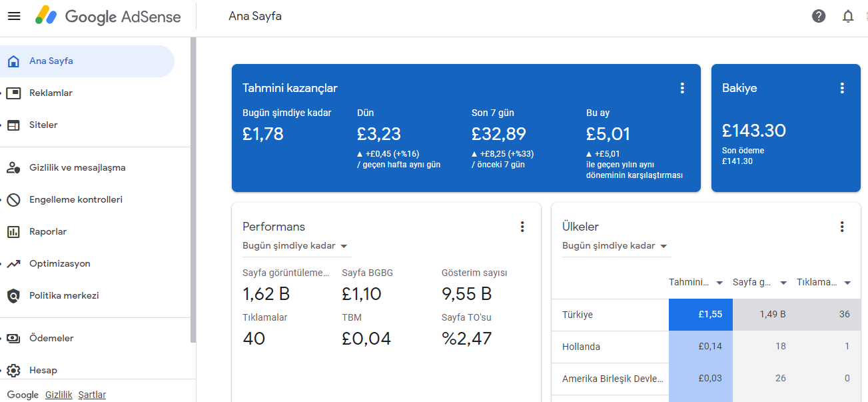Click the Ana Sayfa page title
This screenshot has width=868, height=402.
pos(255,16)
